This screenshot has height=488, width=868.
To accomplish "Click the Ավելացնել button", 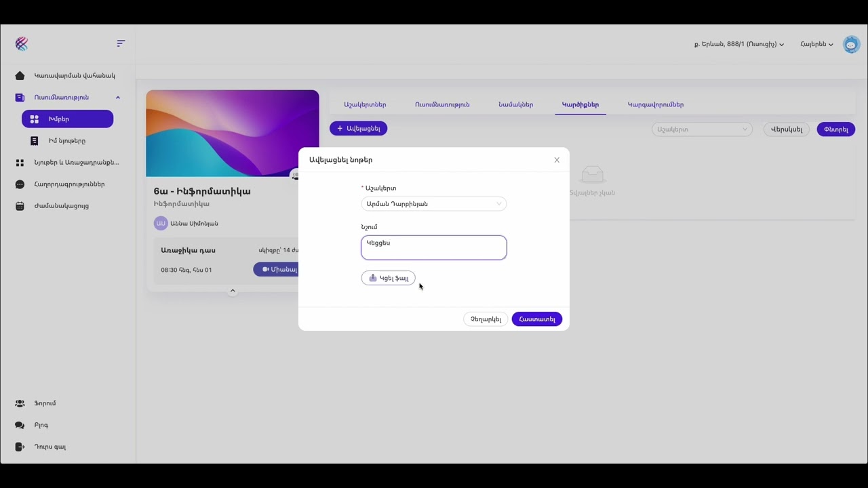I will [x=358, y=129].
